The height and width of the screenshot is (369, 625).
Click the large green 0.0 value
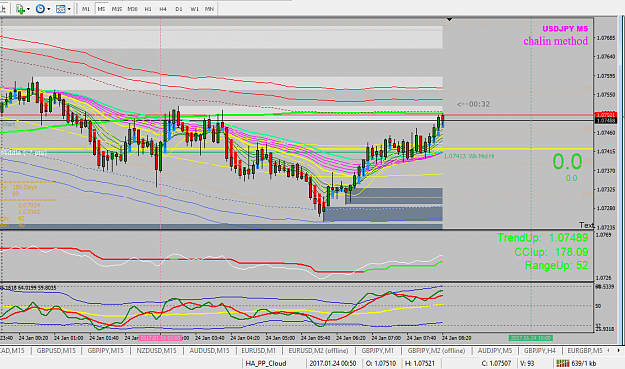point(567,162)
